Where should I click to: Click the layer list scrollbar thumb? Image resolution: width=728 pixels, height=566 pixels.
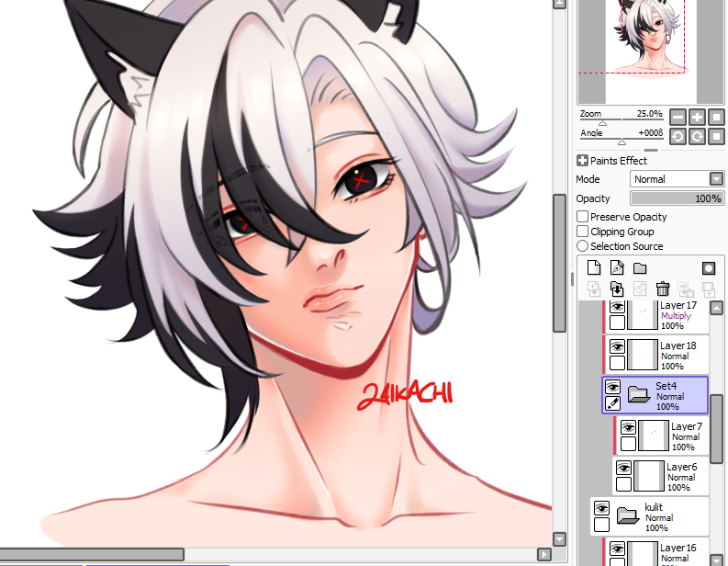(x=717, y=428)
